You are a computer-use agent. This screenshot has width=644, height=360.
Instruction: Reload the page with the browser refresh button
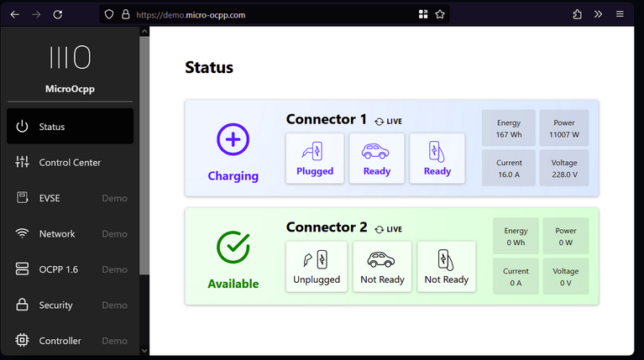tap(57, 14)
